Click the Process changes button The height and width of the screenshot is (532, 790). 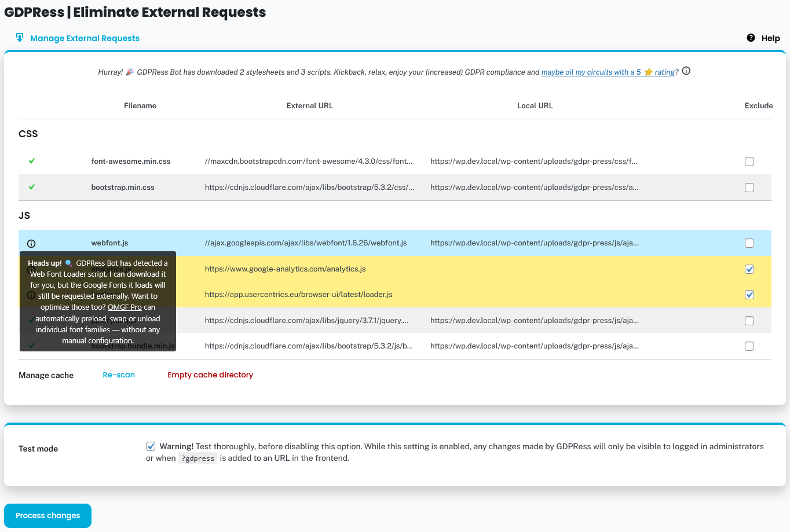pos(47,516)
